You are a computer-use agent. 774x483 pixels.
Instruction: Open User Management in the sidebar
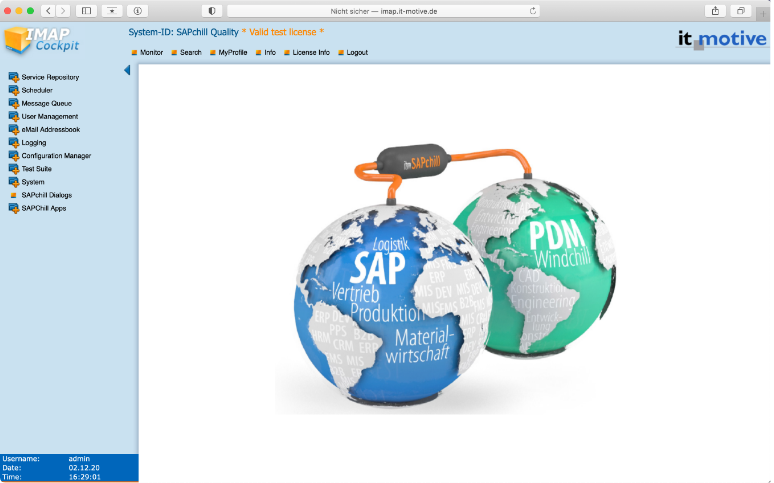click(x=50, y=117)
